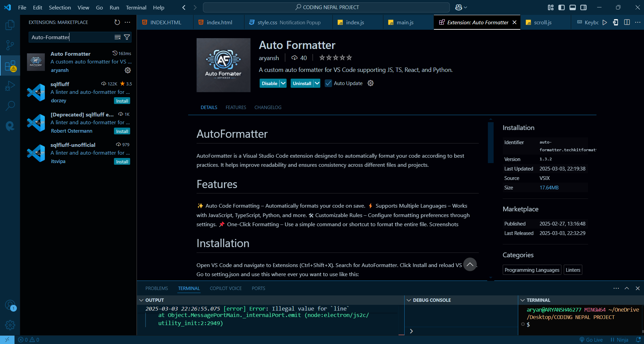Collapse the OUTPUT section
The width and height of the screenshot is (644, 344).
coord(141,300)
